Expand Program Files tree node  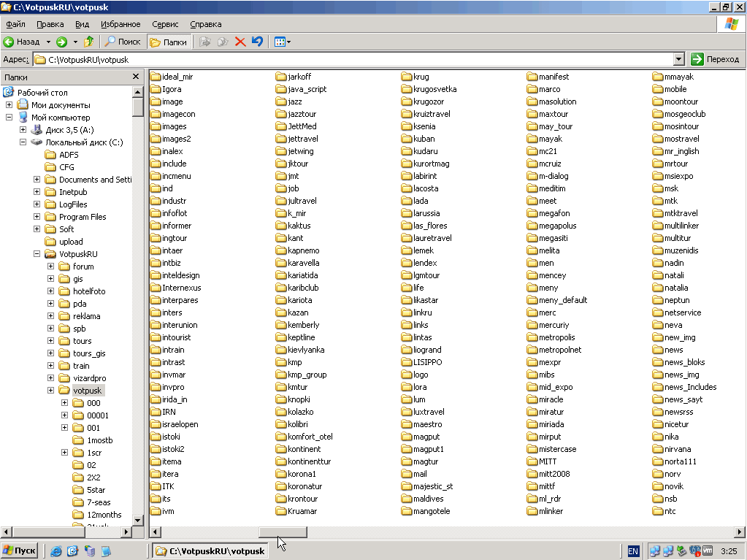click(37, 217)
